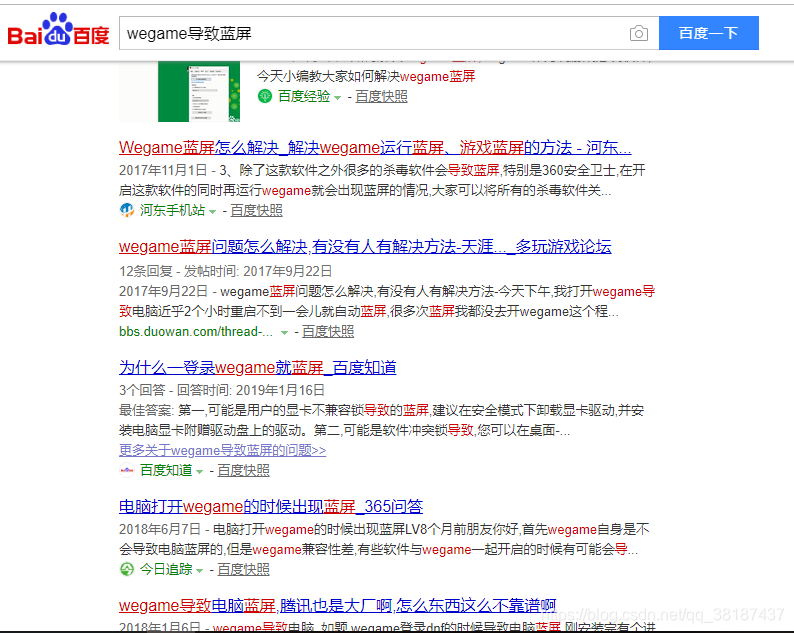Open camera image search icon
This screenshot has width=794, height=633.
click(639, 33)
